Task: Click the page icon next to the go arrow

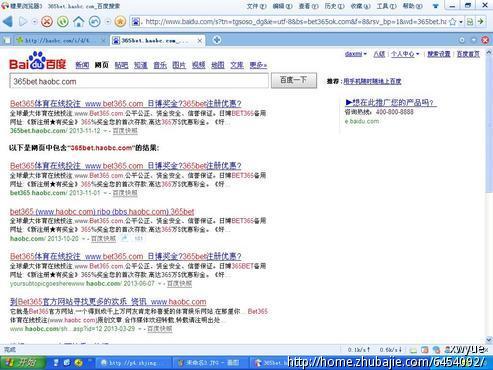Action: (470, 22)
